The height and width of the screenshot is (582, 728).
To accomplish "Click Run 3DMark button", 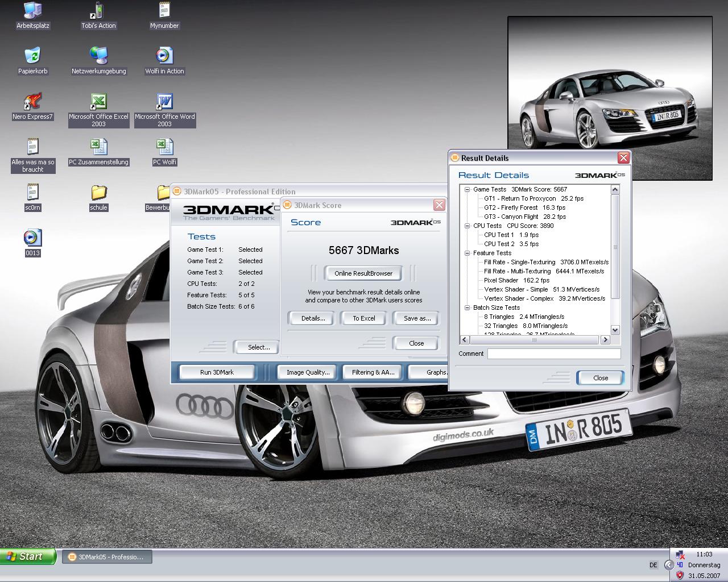I will [x=217, y=372].
